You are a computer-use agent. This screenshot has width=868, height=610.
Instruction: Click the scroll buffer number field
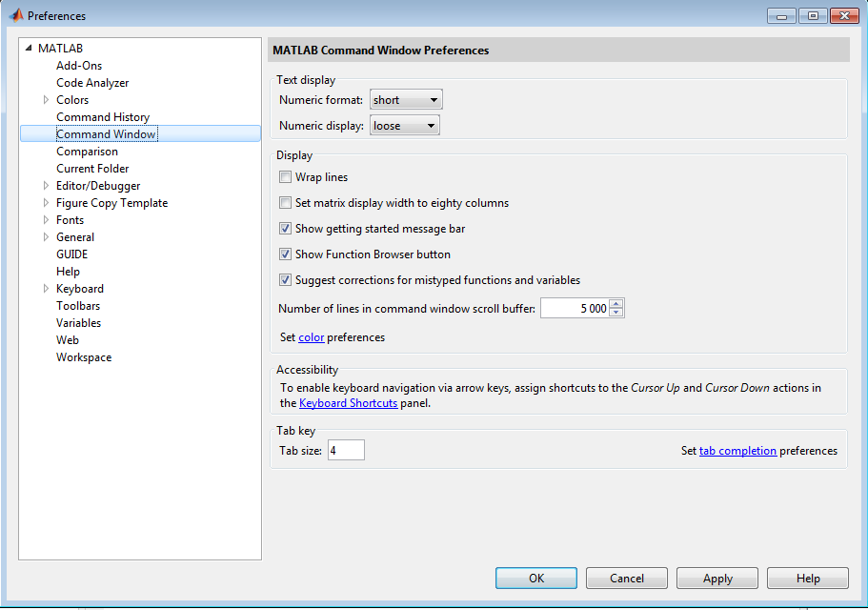coord(575,308)
